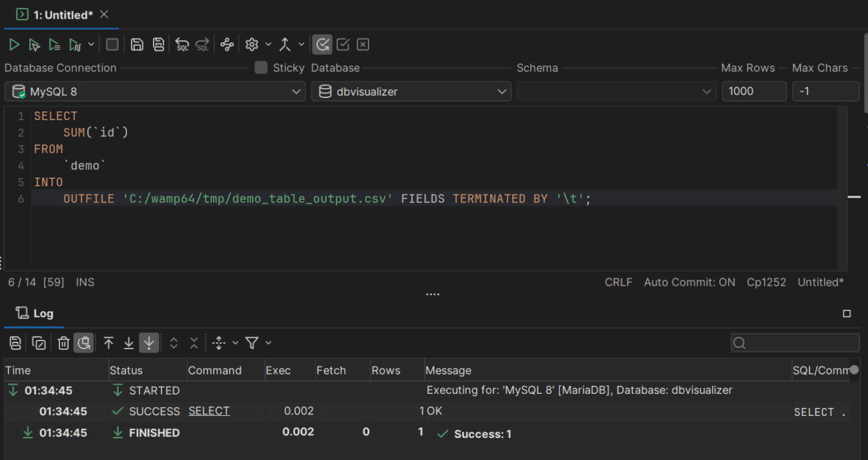868x460 pixels.
Task: Copy log entries using the copy icon
Action: pos(39,342)
